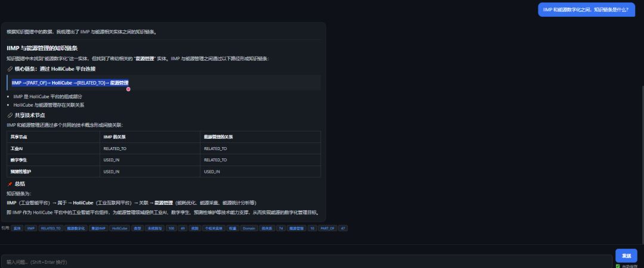The image size is (644, 268).
Task: Select the 找到 citation tag
Action: pyautogui.click(x=194, y=228)
